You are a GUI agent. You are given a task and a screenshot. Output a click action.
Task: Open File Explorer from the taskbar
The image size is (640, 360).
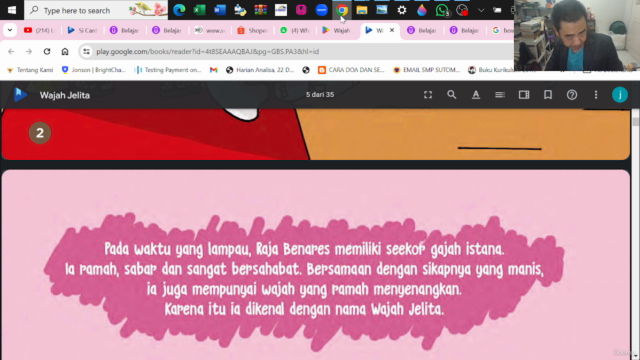[362, 10]
